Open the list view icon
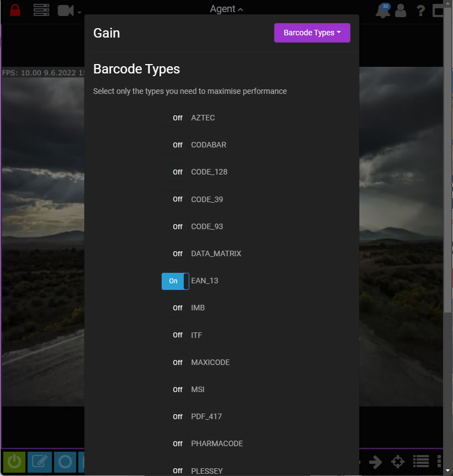Viewport: 453px width, 476px height. 421,462
